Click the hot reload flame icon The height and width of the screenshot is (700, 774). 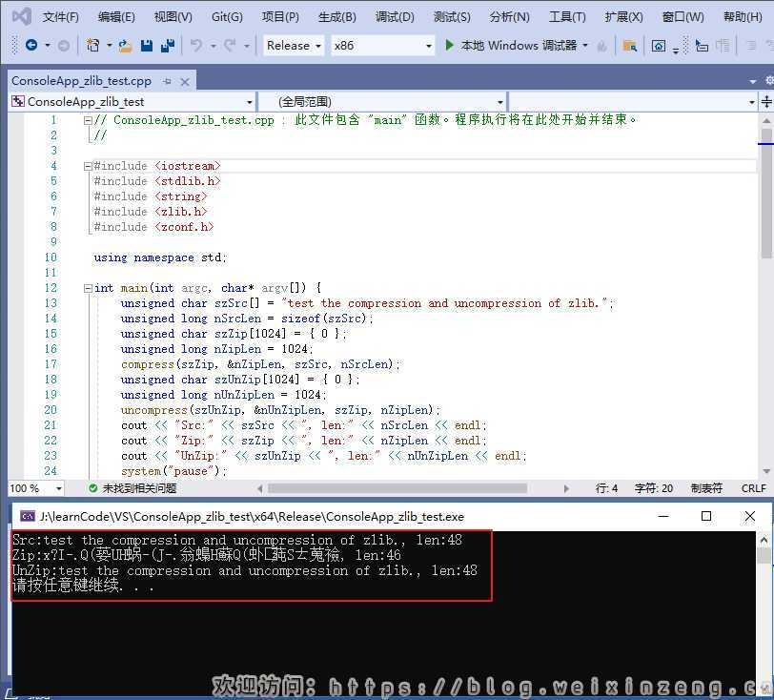(601, 47)
